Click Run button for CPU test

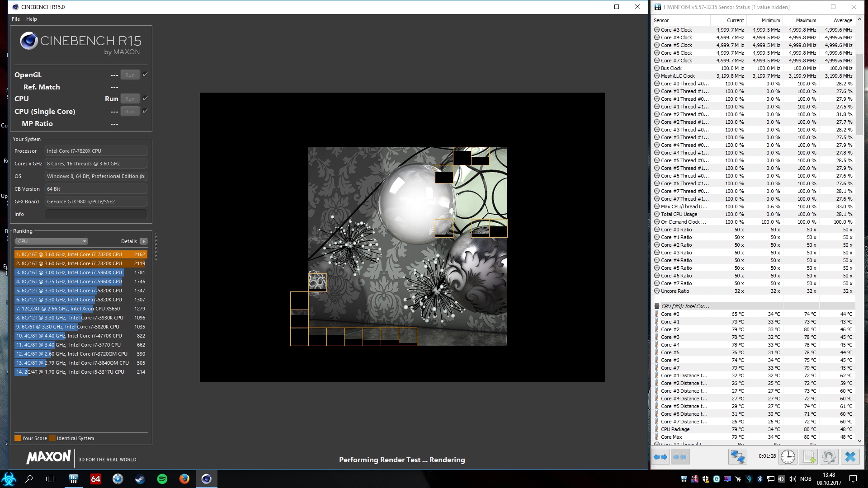pyautogui.click(x=130, y=99)
